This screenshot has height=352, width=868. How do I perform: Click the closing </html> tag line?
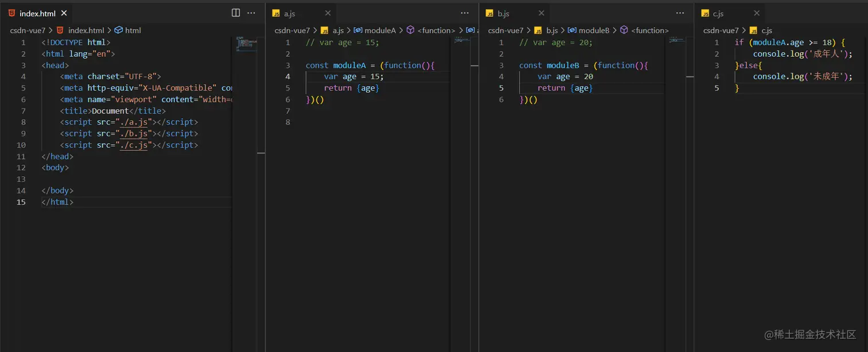tap(57, 202)
